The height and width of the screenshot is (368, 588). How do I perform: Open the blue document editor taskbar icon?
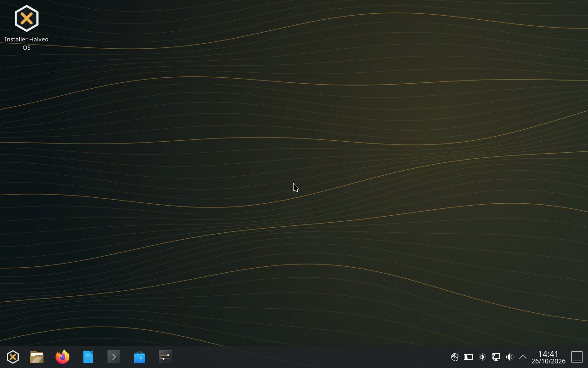point(88,357)
